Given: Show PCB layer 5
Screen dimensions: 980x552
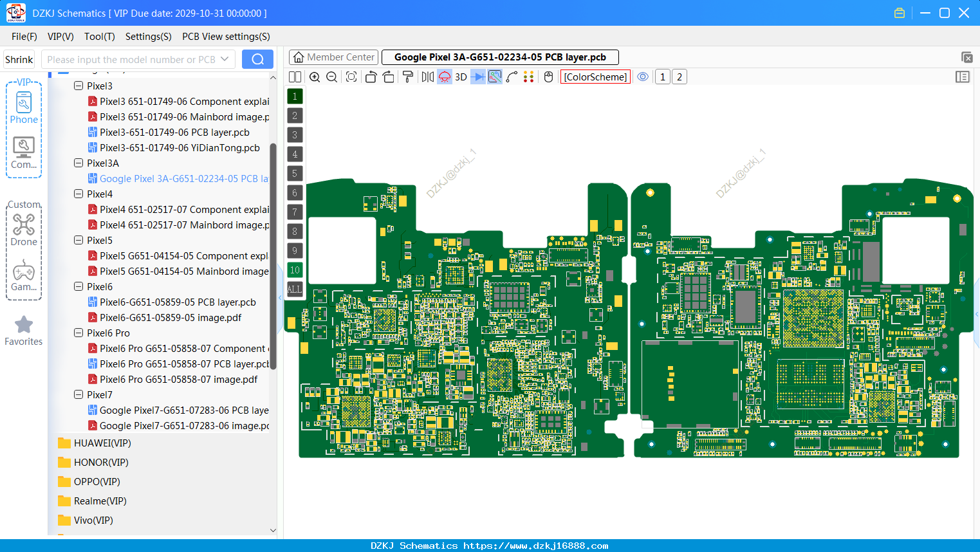Looking at the screenshot, I should (295, 173).
